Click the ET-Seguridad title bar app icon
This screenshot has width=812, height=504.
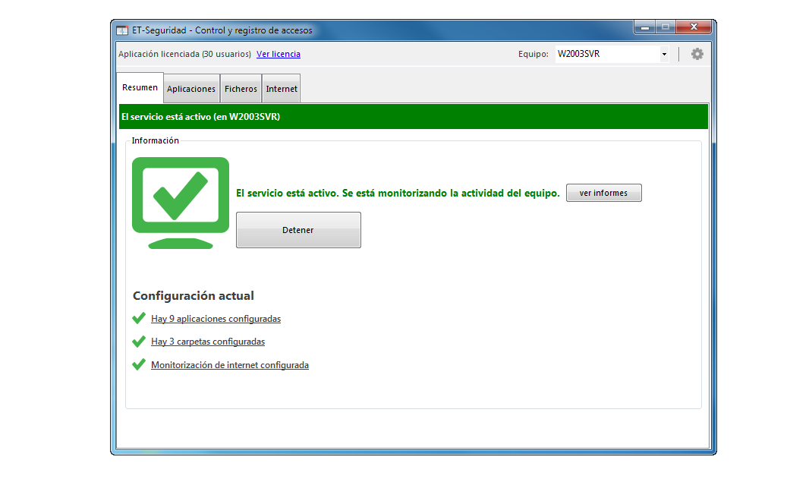coord(121,30)
